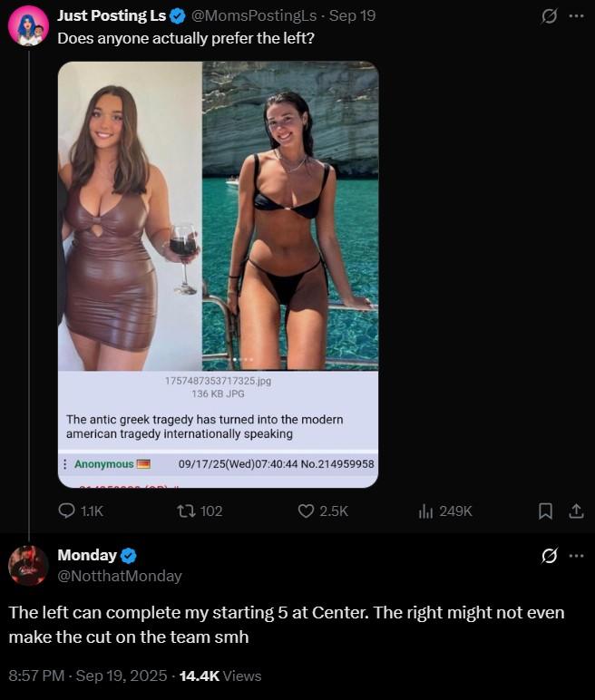Open more options for top post
The height and width of the screenshot is (700, 595).
coord(576,16)
